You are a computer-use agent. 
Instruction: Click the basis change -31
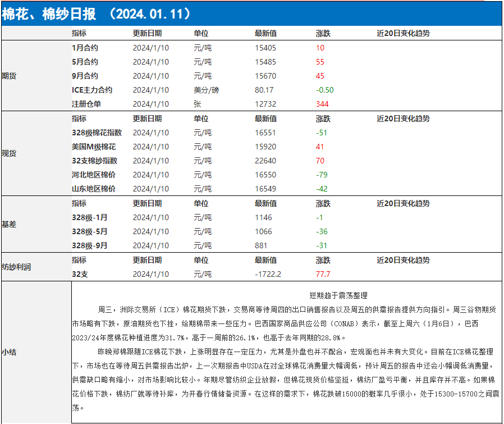click(x=322, y=246)
